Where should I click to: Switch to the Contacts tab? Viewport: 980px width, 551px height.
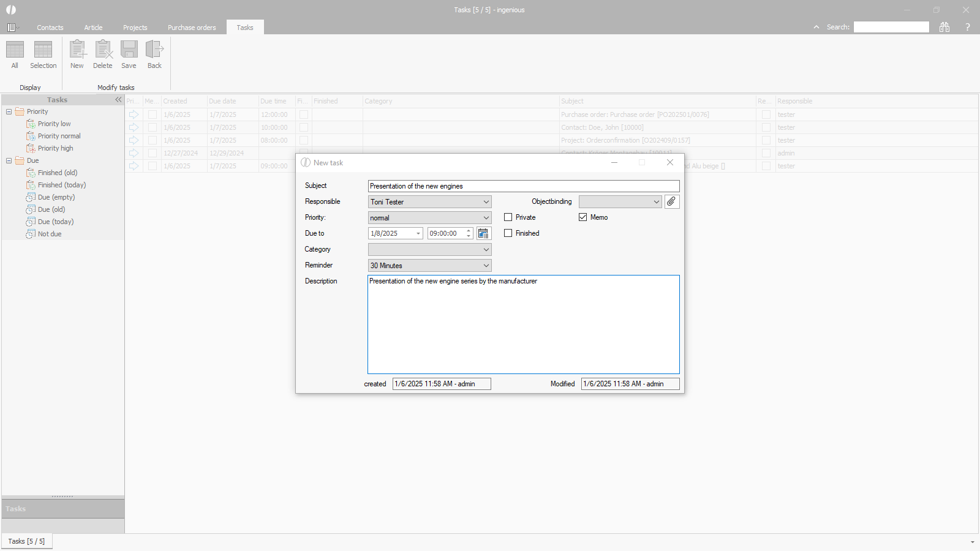click(x=50, y=28)
